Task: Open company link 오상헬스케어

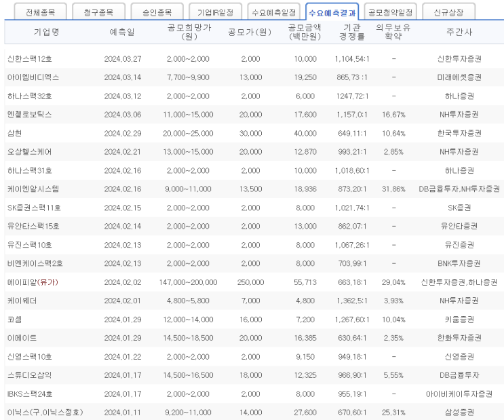Action: click(30, 152)
